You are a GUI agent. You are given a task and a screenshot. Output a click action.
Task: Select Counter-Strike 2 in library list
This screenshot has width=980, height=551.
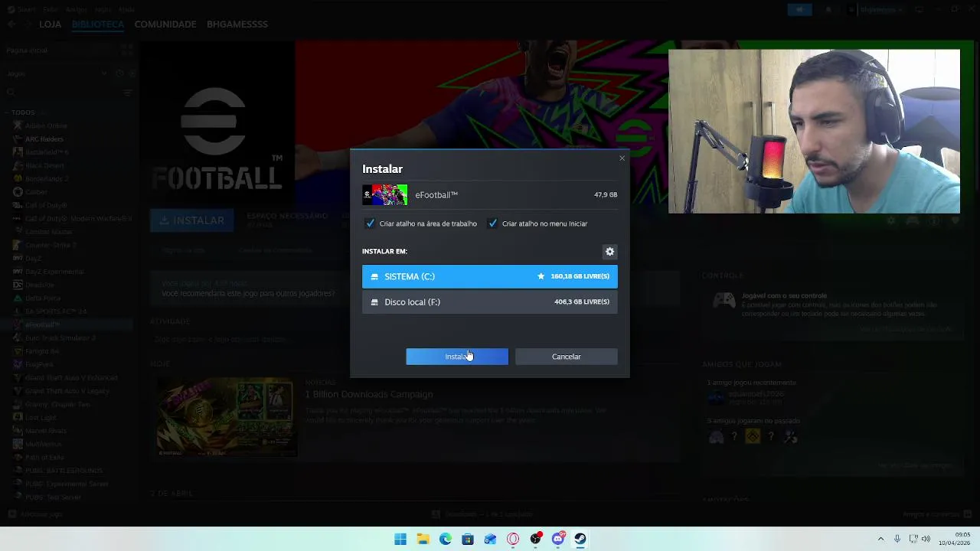click(x=51, y=245)
